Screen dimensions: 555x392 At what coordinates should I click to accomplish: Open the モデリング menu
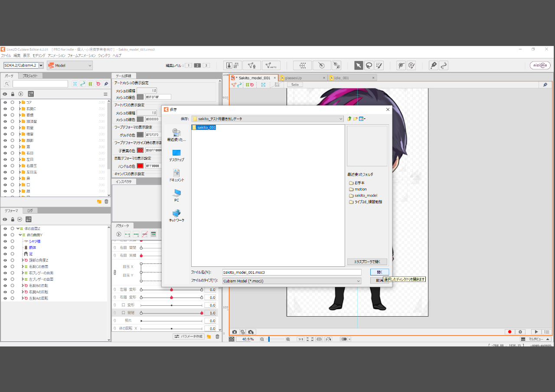[39, 56]
